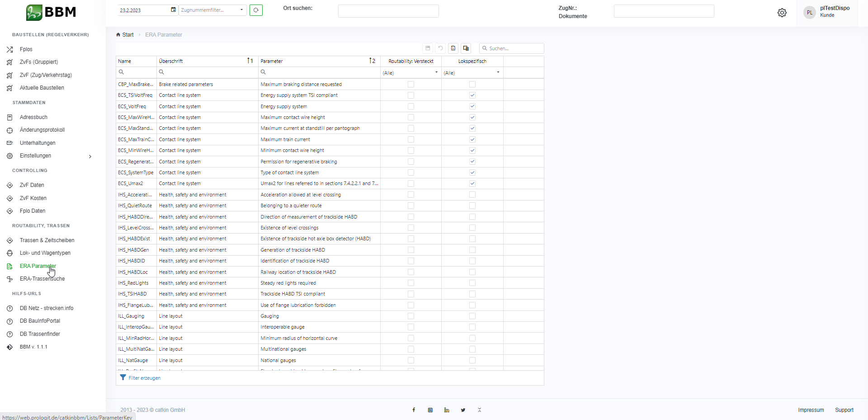Open the column chooser icon
This screenshot has width=868, height=420.
pos(466,48)
